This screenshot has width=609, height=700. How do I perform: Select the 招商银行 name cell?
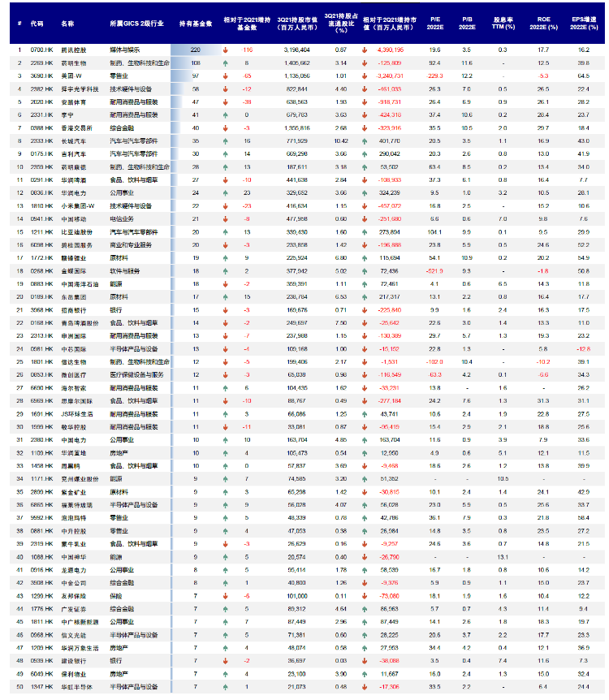[74, 310]
